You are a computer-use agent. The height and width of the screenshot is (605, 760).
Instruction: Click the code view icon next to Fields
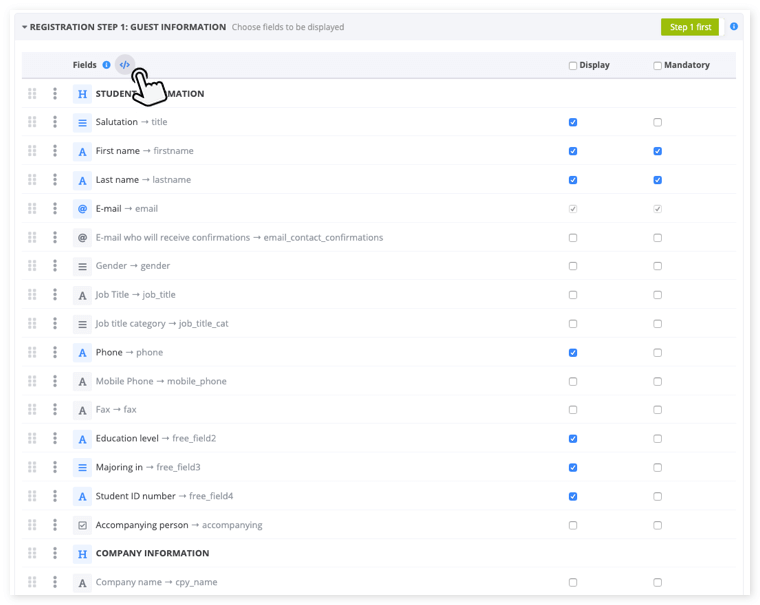(x=125, y=65)
